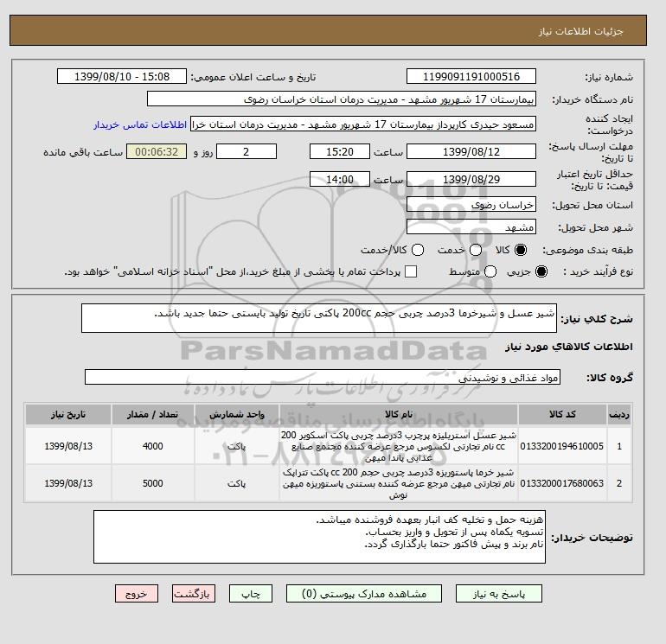Viewport: 666px width, 644px height.
Task: Click the buyer organization name field
Action: [342, 99]
